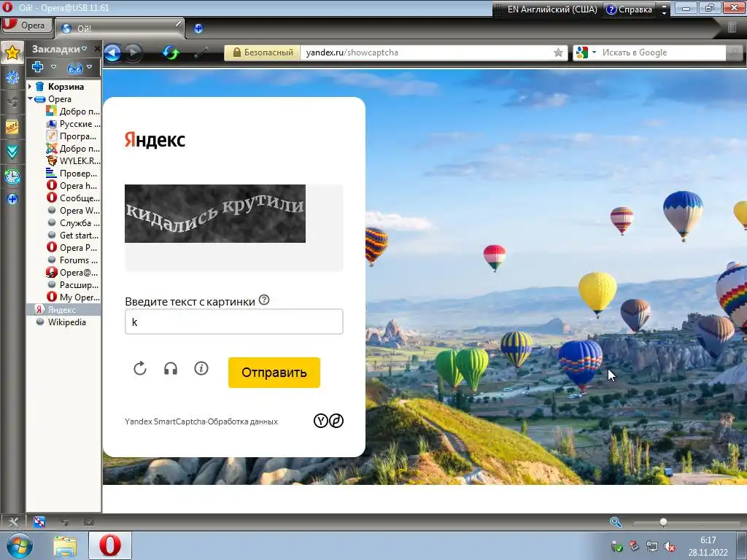The width and height of the screenshot is (747, 560).
Task: Click the Opera taskbar button
Action: coord(110,545)
